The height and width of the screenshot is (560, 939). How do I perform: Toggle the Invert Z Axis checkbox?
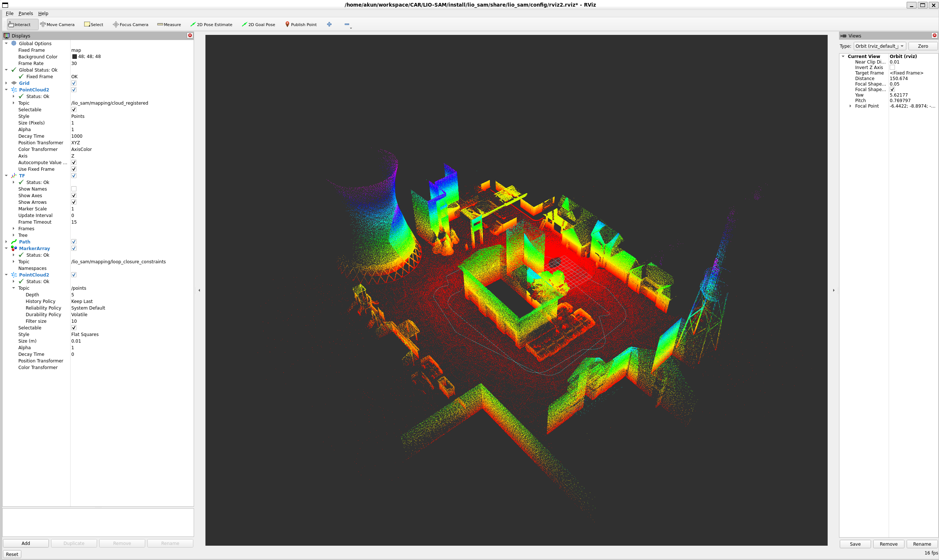coord(892,68)
